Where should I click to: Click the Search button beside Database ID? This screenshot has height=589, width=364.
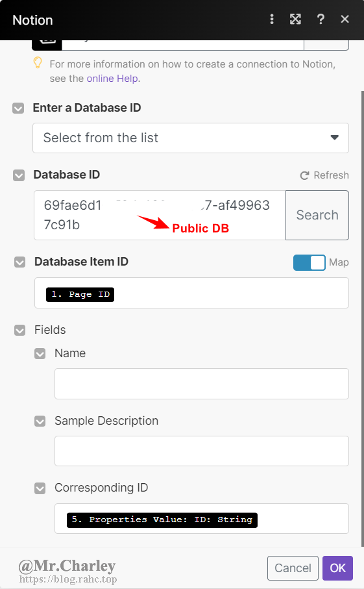point(317,215)
